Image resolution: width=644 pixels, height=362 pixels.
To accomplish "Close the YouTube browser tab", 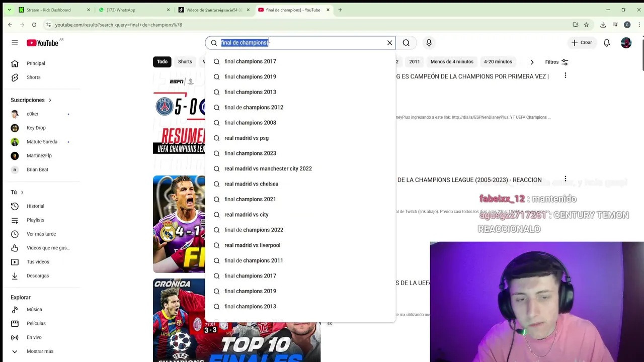I will (x=328, y=10).
